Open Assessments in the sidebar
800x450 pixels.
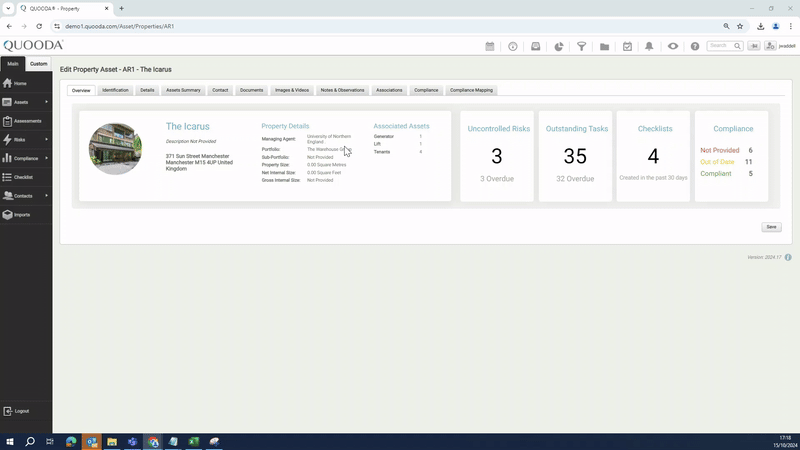pos(26,121)
